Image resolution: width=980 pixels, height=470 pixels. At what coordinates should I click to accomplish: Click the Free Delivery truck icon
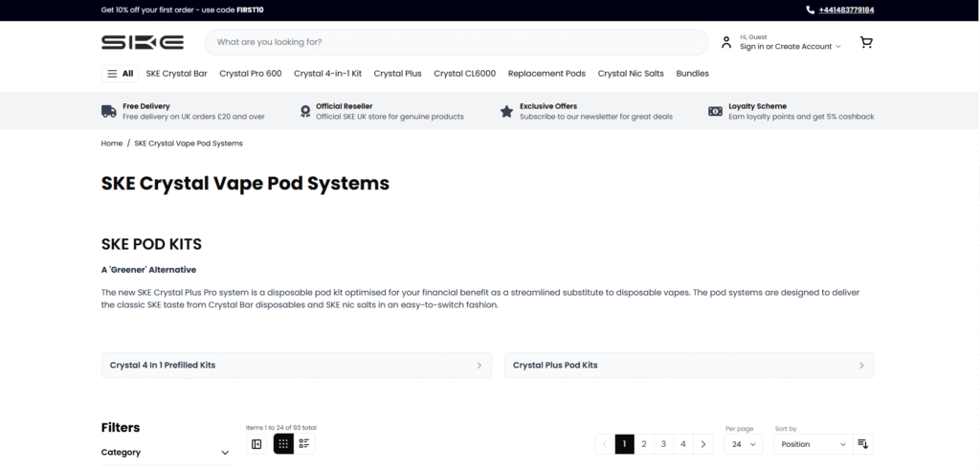click(x=109, y=111)
